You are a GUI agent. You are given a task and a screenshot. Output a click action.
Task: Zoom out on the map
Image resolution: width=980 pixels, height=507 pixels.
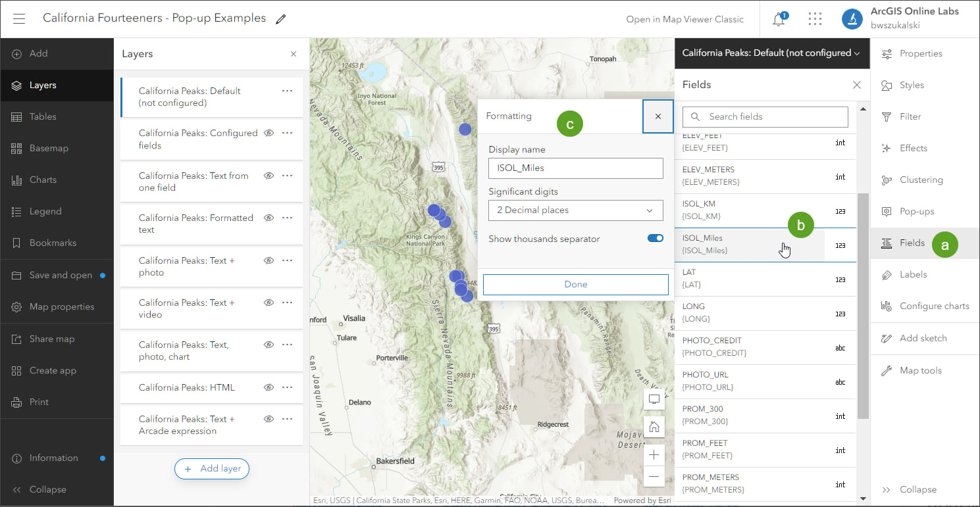[654, 477]
